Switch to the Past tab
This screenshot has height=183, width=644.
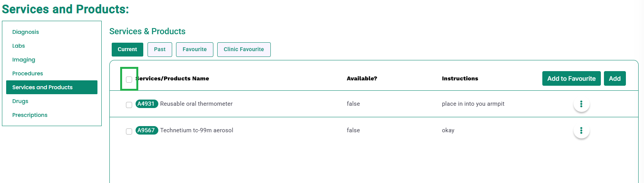[160, 50]
